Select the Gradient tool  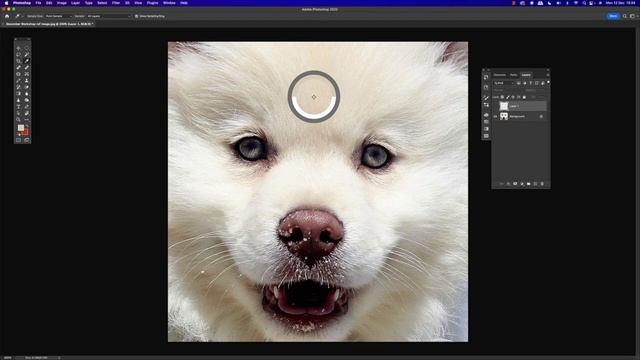point(18,93)
